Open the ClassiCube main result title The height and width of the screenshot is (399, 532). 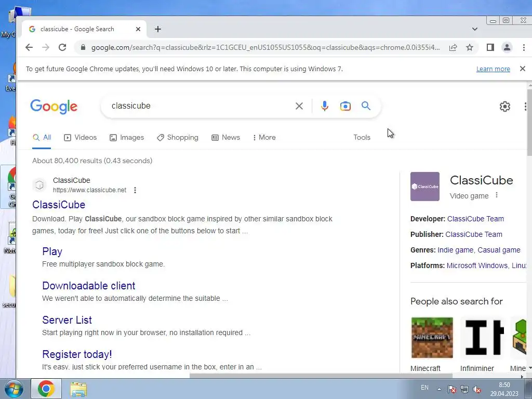[x=59, y=205]
